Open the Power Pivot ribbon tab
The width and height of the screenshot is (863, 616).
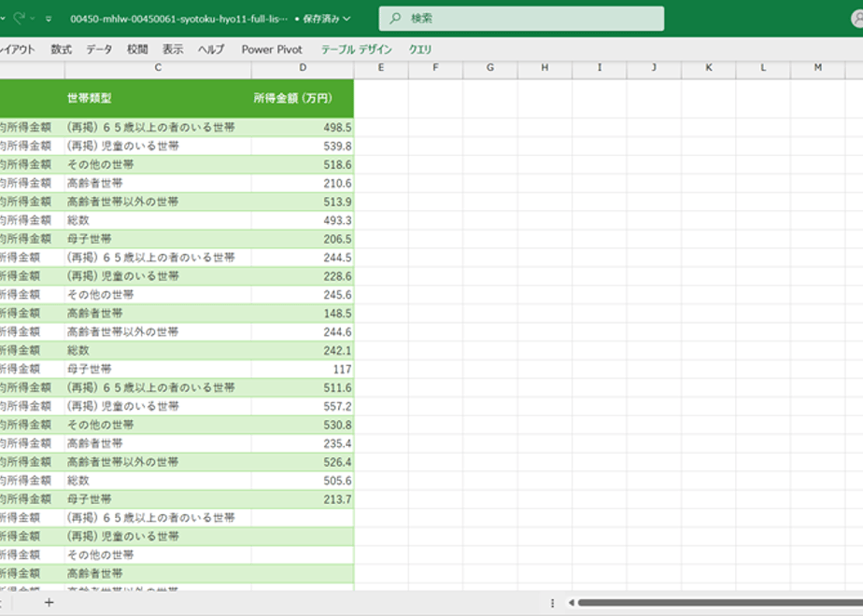[272, 49]
